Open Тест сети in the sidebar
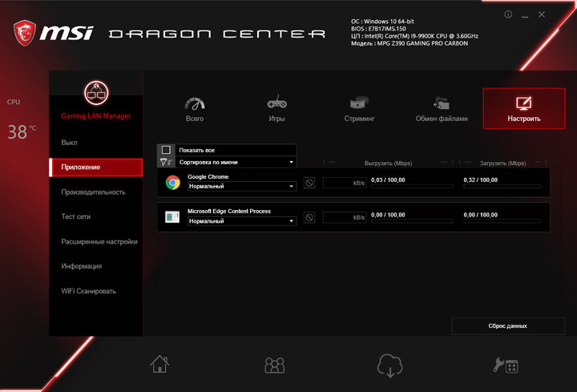The image size is (577, 392). click(76, 216)
